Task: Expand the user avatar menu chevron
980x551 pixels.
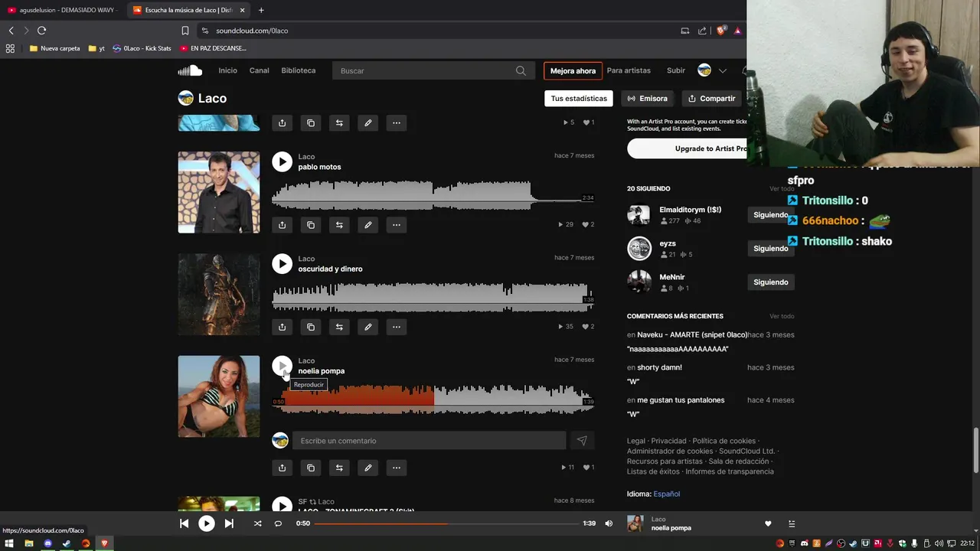Action: pos(722,70)
